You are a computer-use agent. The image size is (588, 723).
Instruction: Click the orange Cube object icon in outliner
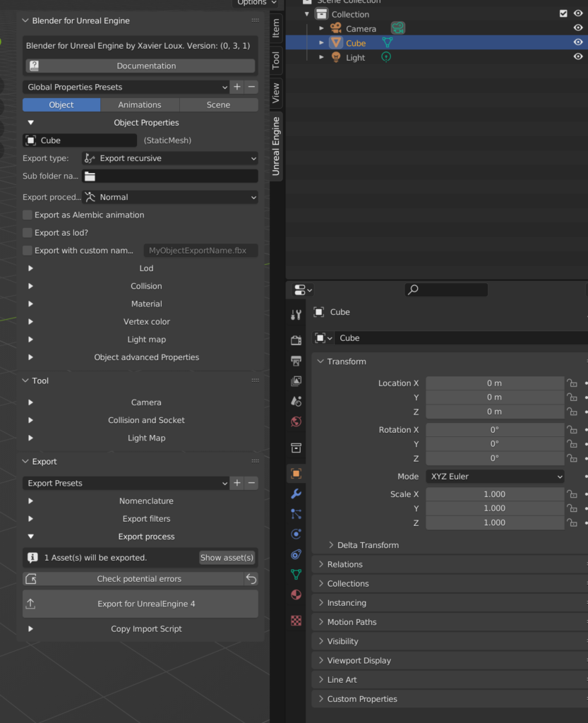click(x=336, y=43)
